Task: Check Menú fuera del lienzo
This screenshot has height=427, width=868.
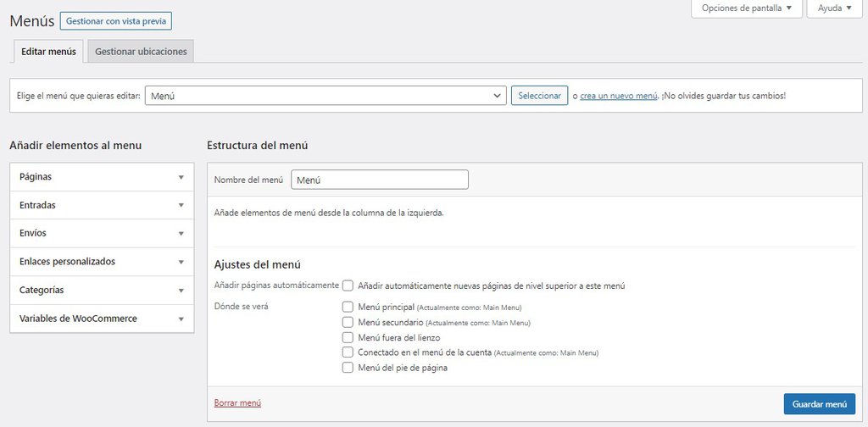Action: pos(348,337)
